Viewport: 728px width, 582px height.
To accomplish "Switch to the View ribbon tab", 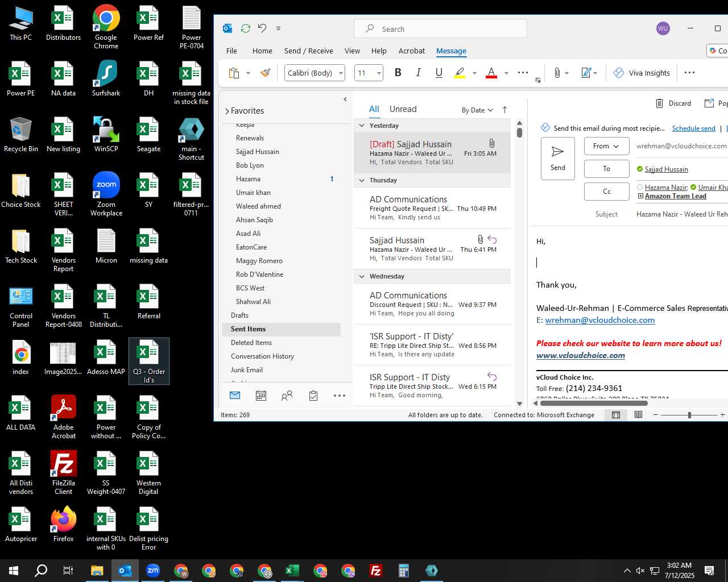I will (352, 51).
